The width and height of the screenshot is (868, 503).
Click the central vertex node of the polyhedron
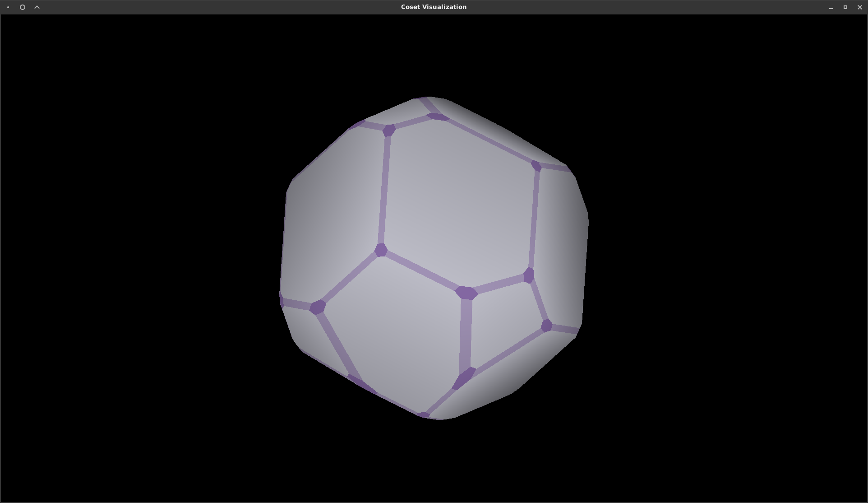click(467, 293)
